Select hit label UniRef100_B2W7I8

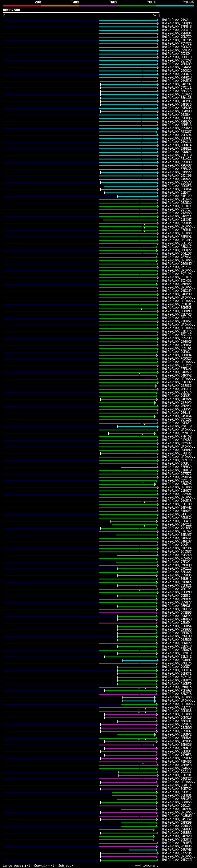pos(177,694)
